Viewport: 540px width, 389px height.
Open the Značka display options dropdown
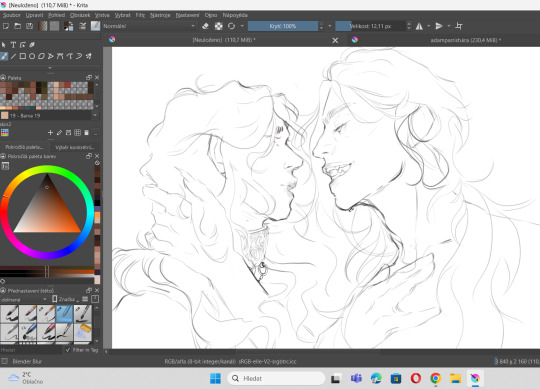pyautogui.click(x=65, y=299)
